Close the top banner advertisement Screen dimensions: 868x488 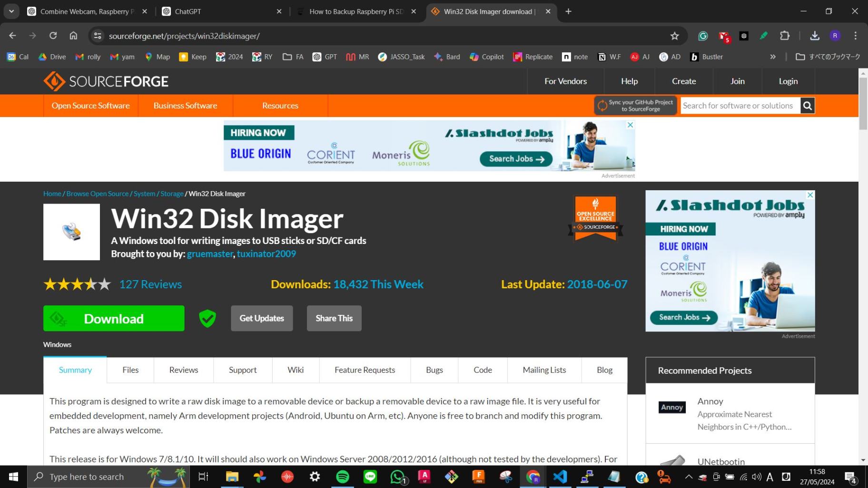[630, 125]
